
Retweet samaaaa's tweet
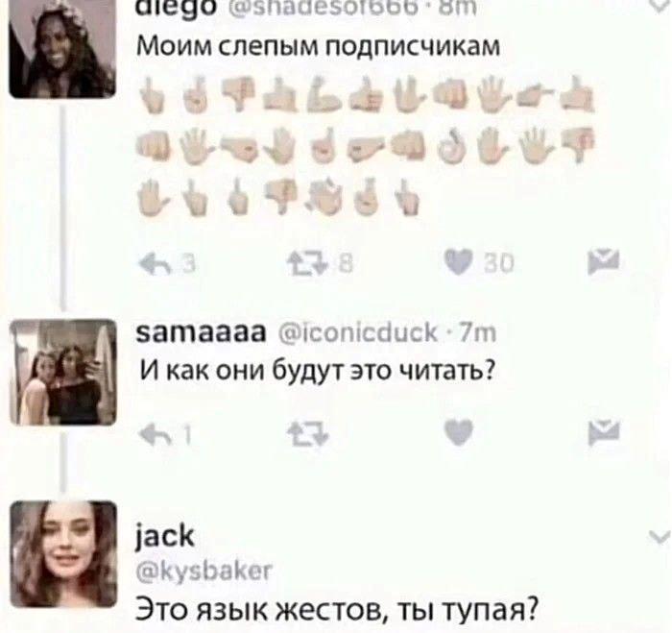pos(307,433)
